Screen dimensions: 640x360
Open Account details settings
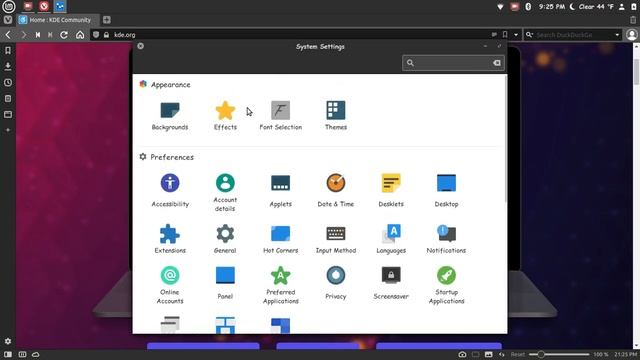tap(225, 193)
